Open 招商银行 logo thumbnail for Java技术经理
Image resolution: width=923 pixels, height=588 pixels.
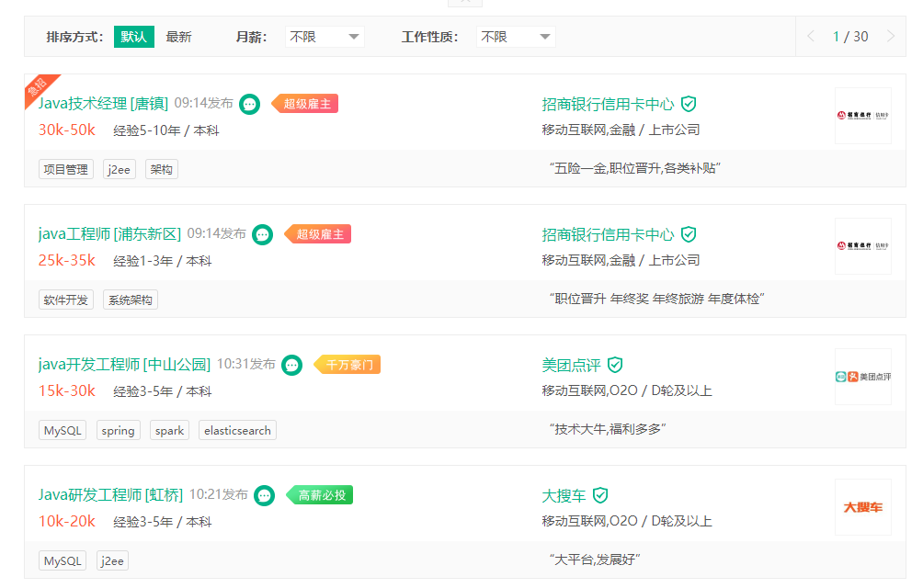pos(863,115)
